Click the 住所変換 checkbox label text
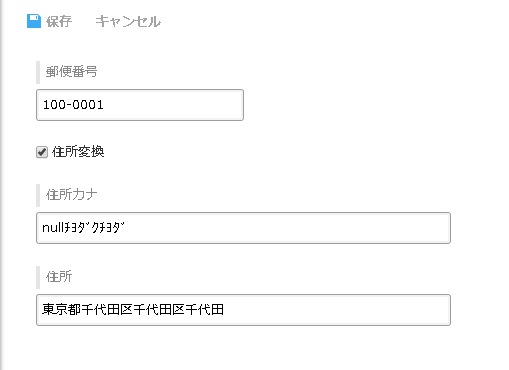Screen dimensions: 509x370 (78, 152)
